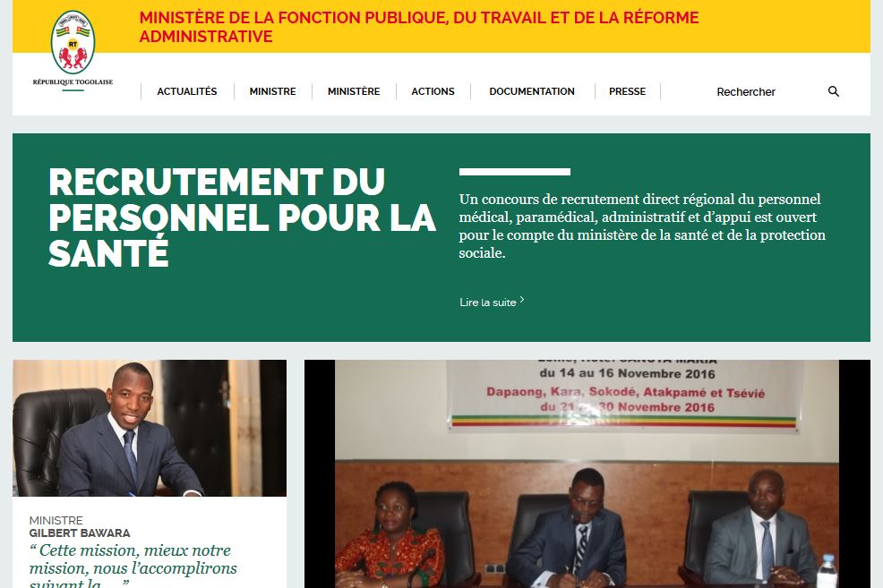Select the Documentation menu
Image resolution: width=883 pixels, height=588 pixels.
point(532,91)
